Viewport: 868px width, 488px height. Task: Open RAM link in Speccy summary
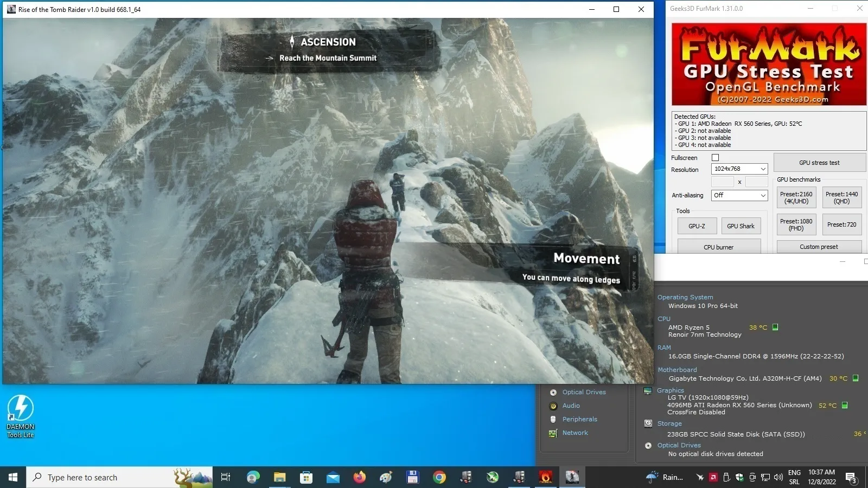pos(664,348)
